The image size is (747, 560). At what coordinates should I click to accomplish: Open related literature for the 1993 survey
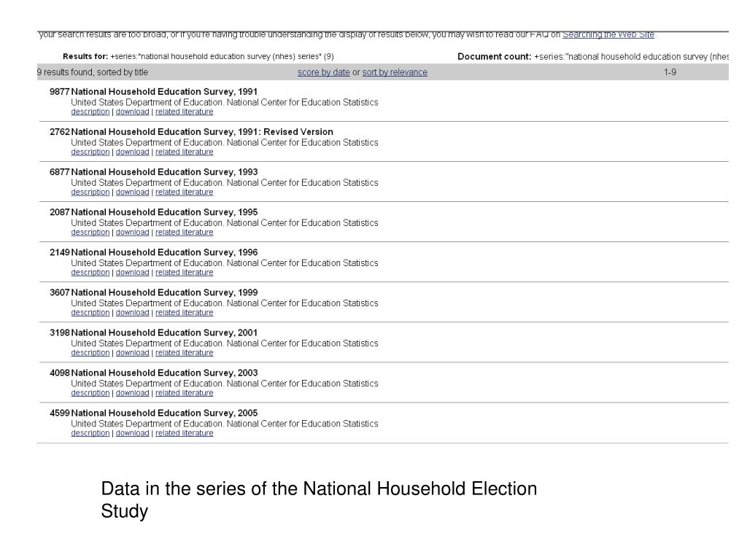184,192
